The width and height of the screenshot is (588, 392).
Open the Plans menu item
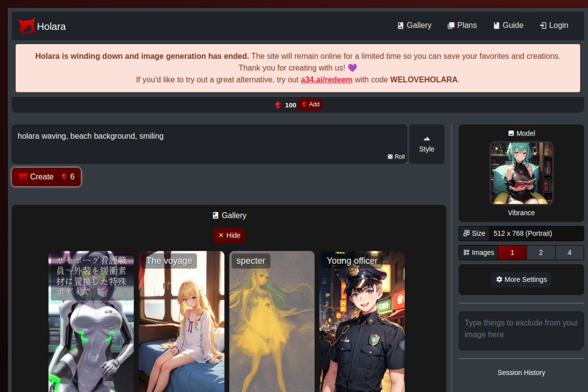(462, 25)
